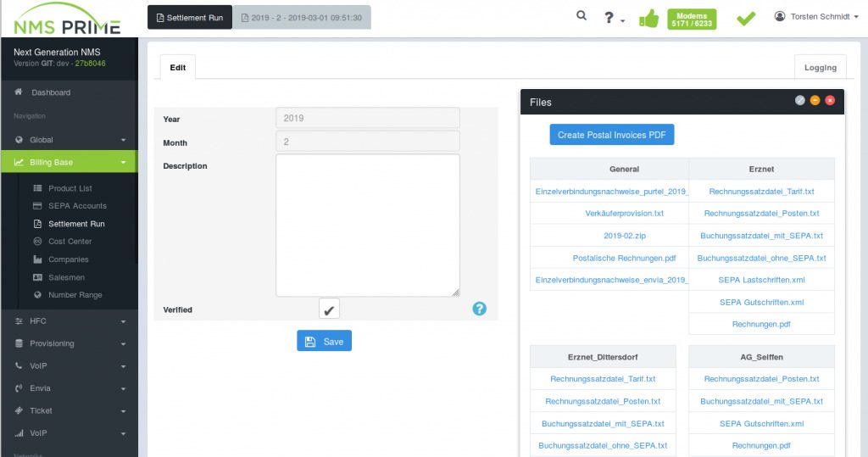Click the Settlement Run sidebar file icon

pos(37,224)
